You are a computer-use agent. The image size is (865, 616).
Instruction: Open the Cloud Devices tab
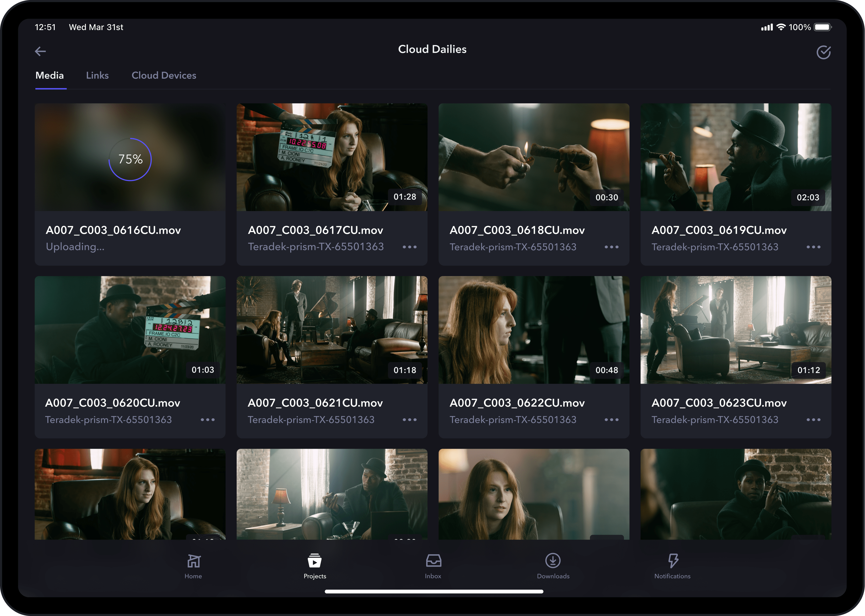tap(164, 75)
